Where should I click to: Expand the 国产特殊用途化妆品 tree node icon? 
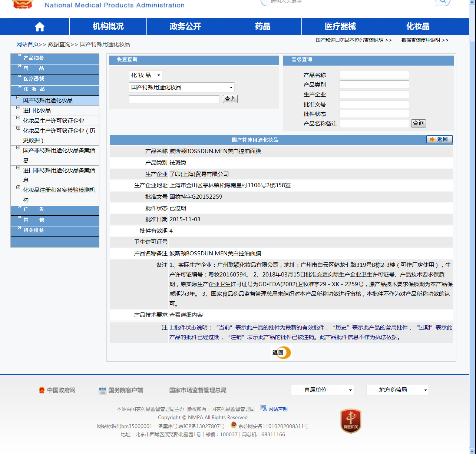(18, 98)
